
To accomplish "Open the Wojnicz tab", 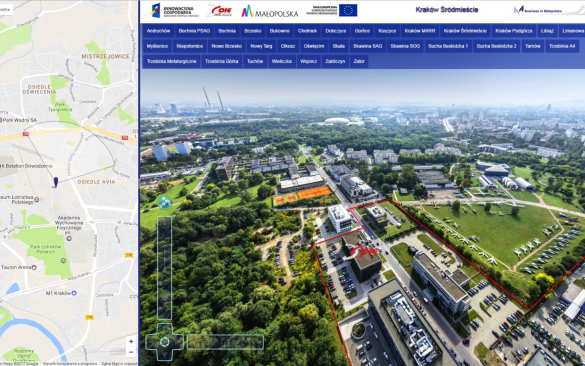I will (309, 62).
